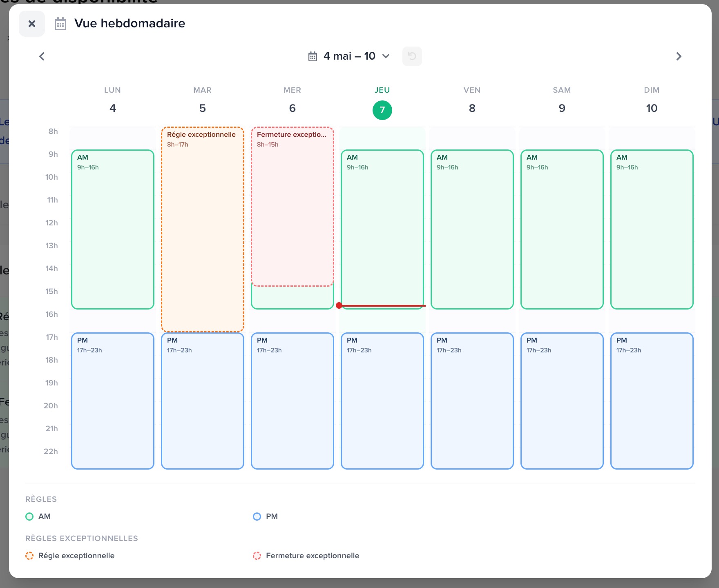Click the reset to current week button
The width and height of the screenshot is (719, 588).
412,56
